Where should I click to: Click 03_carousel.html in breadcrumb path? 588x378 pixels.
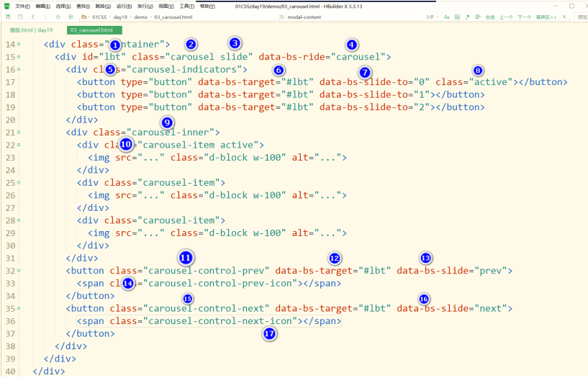[x=173, y=17]
